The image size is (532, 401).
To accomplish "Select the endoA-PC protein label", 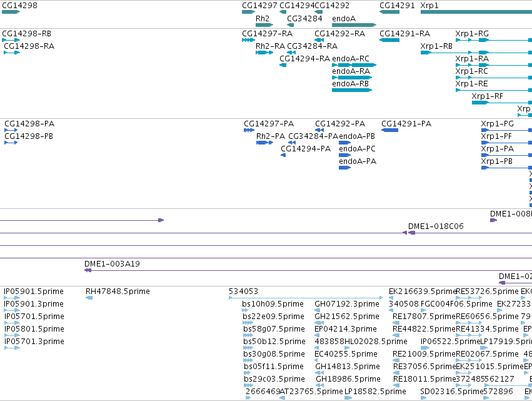I will pyautogui.click(x=357, y=149).
